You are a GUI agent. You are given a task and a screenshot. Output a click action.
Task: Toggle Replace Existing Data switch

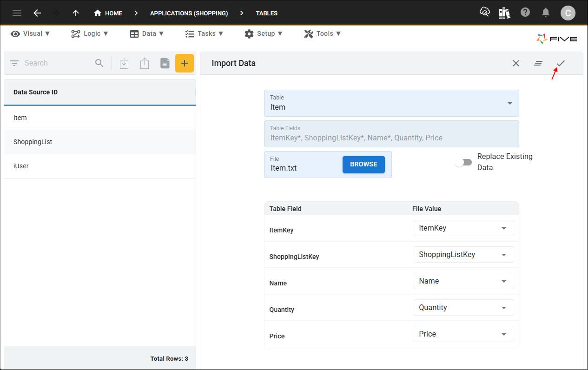click(463, 162)
